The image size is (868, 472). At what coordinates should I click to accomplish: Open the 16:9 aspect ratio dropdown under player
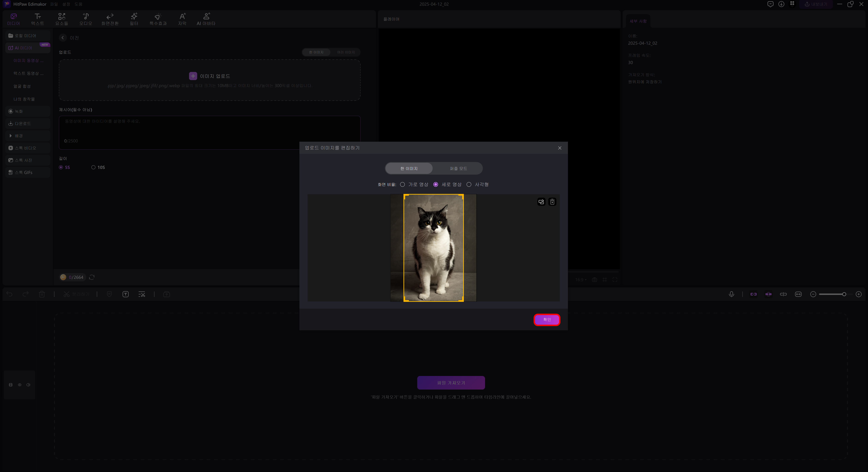coord(581,280)
